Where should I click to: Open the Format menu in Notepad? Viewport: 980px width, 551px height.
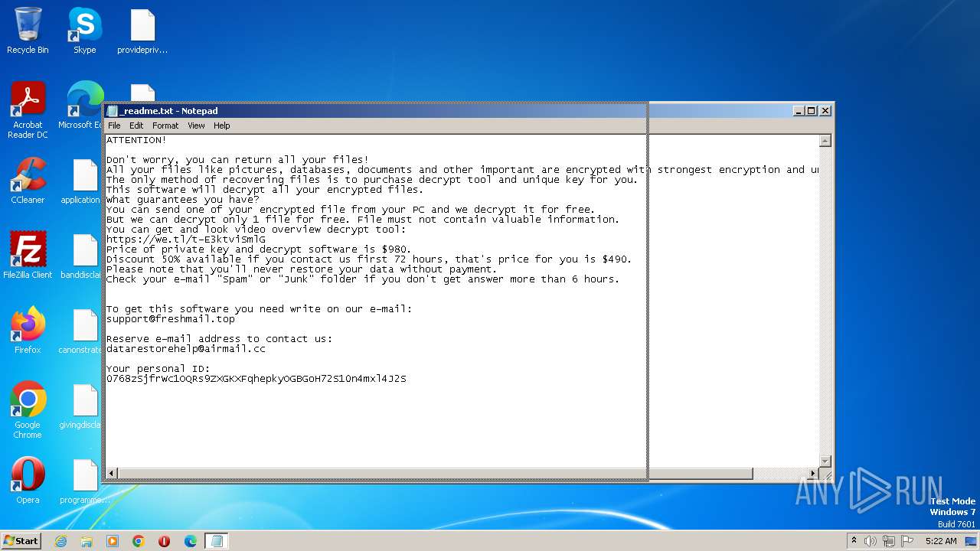tap(165, 126)
